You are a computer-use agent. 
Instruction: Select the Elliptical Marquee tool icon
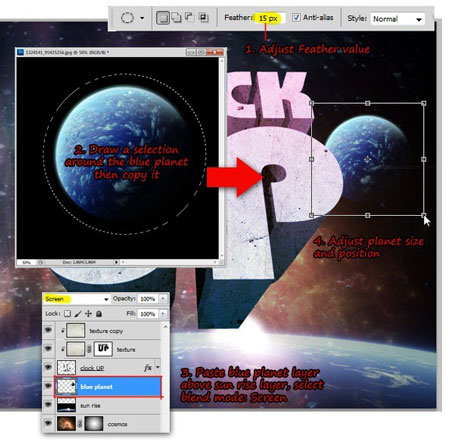(127, 18)
